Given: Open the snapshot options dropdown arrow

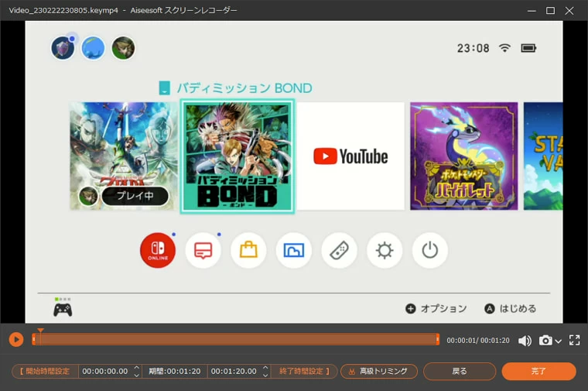Looking at the screenshot, I should (x=559, y=341).
